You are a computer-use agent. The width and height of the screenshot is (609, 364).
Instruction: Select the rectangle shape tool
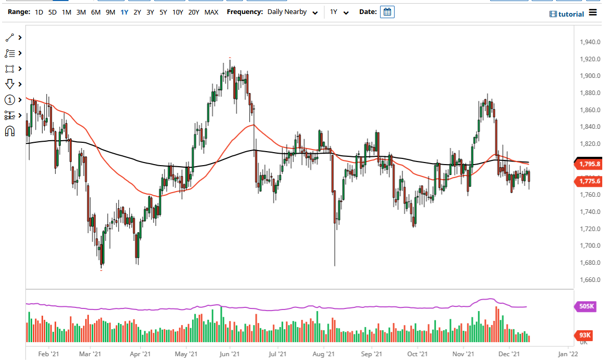coord(10,69)
